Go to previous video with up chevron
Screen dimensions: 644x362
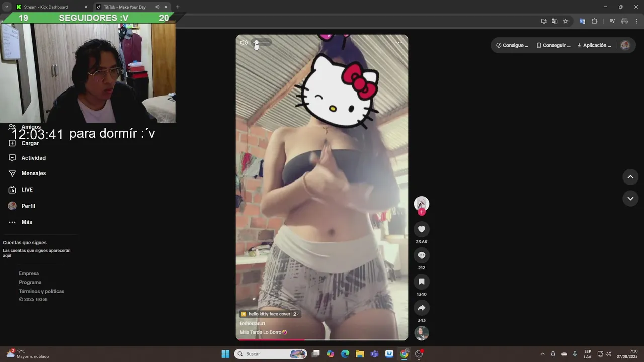630,177
